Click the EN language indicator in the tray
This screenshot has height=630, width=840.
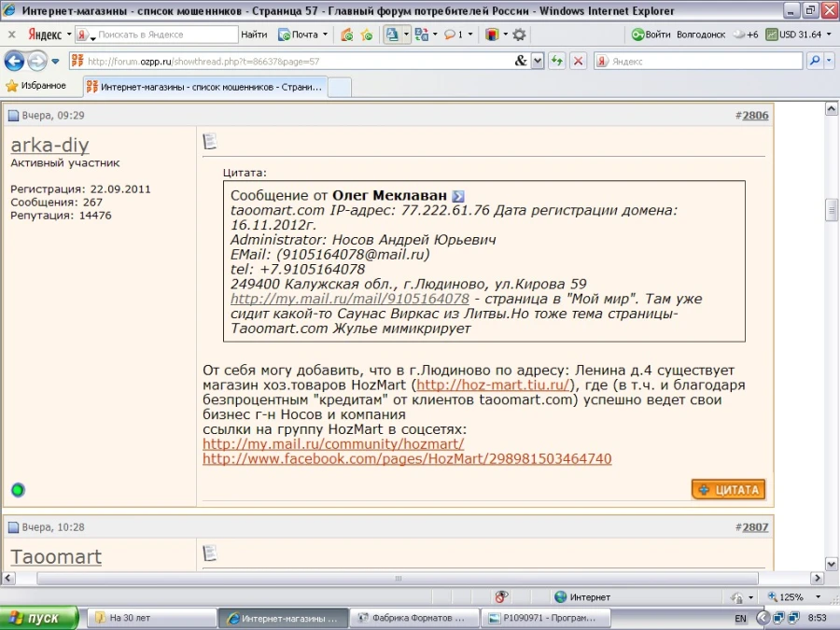tap(740, 618)
